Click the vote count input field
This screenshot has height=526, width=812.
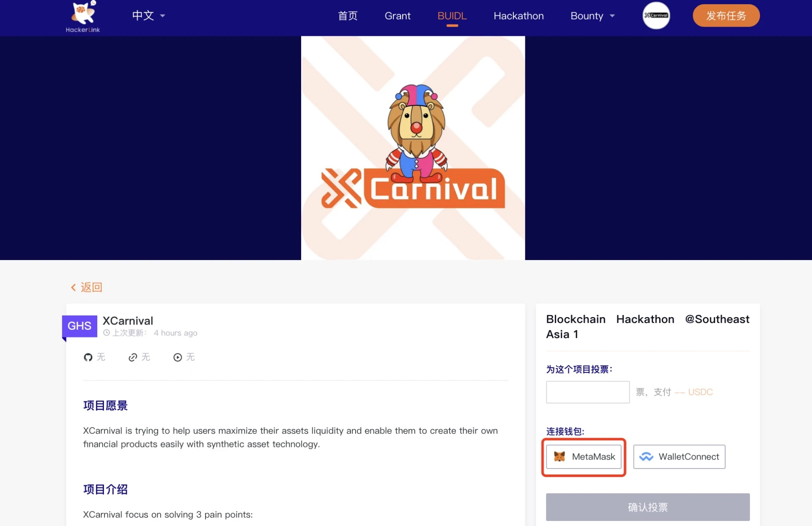(587, 392)
